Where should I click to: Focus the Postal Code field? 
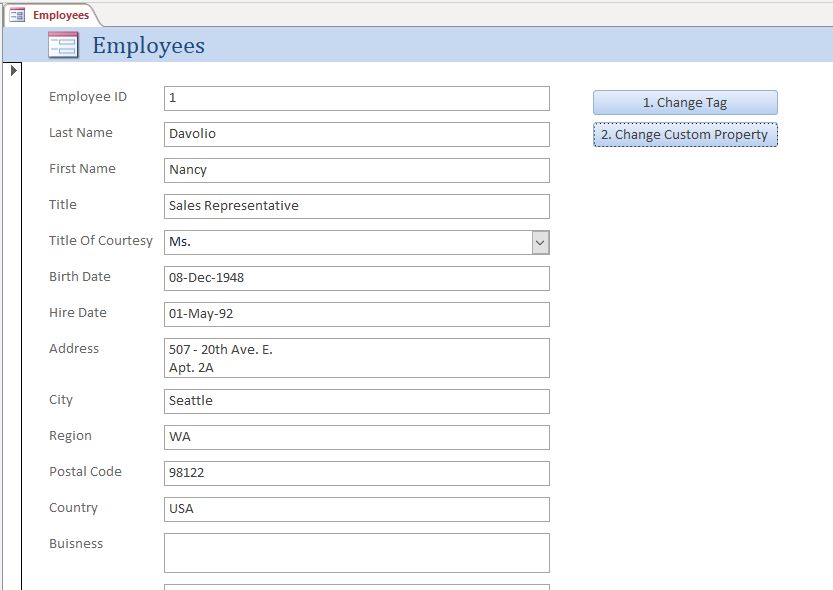pyautogui.click(x=356, y=473)
